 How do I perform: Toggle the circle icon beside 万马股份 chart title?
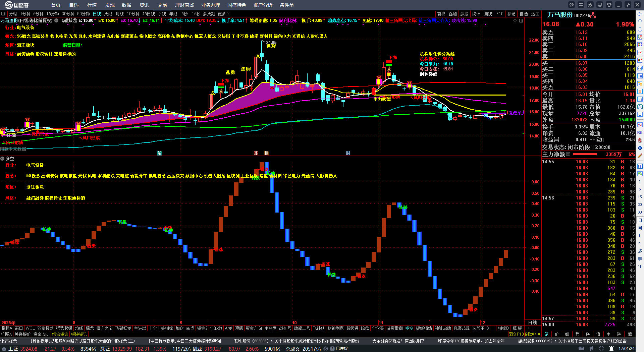(56, 20)
